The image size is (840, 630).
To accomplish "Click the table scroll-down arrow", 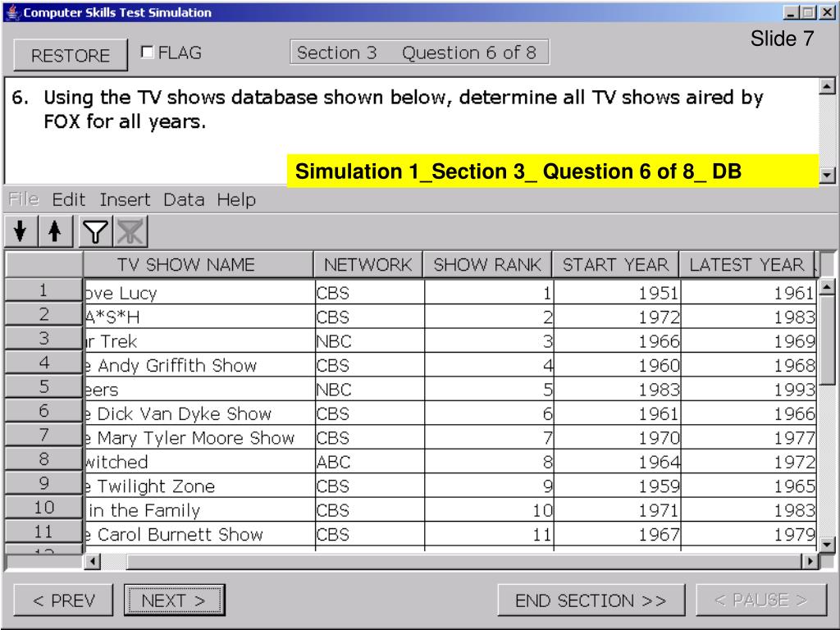I will pyautogui.click(x=827, y=545).
